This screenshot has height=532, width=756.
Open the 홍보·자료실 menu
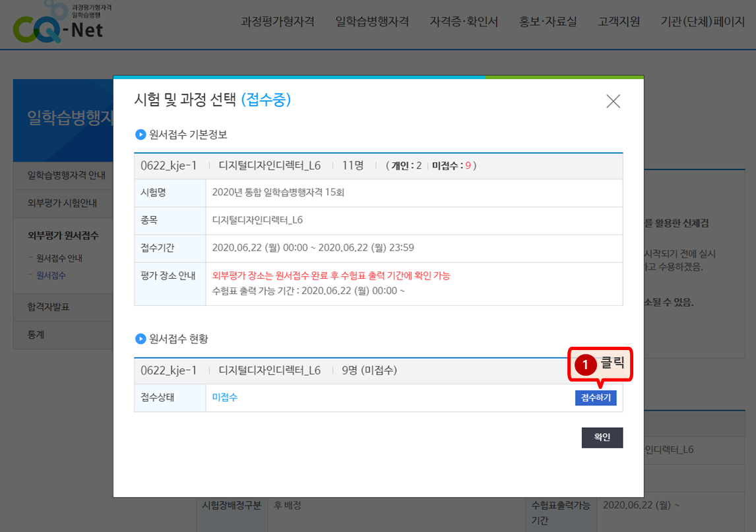click(548, 22)
